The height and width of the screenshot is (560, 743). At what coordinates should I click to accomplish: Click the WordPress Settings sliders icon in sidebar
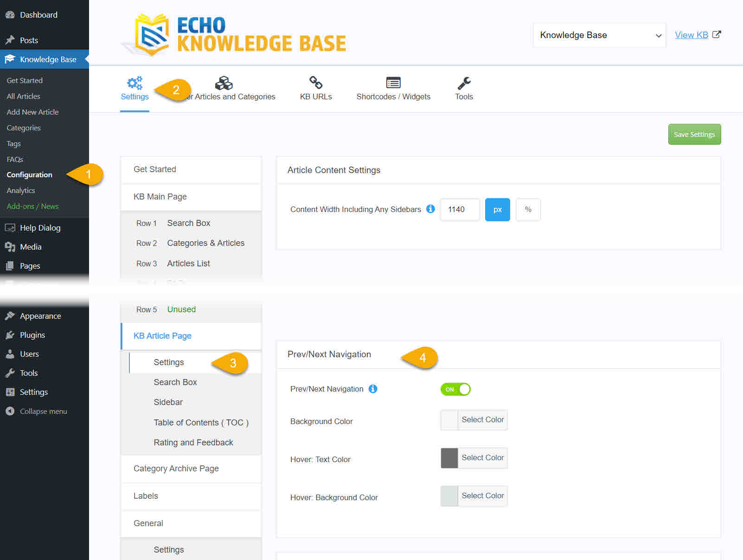[x=10, y=392]
